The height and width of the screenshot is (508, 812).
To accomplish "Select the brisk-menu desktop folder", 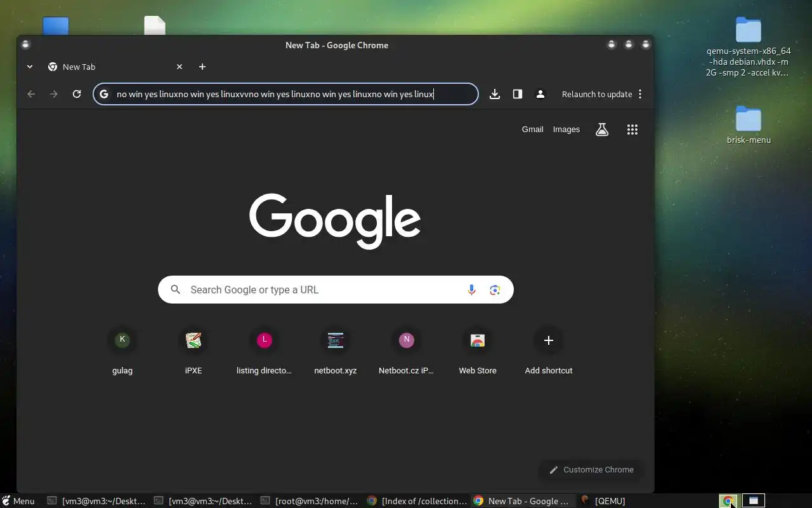I will point(749,126).
